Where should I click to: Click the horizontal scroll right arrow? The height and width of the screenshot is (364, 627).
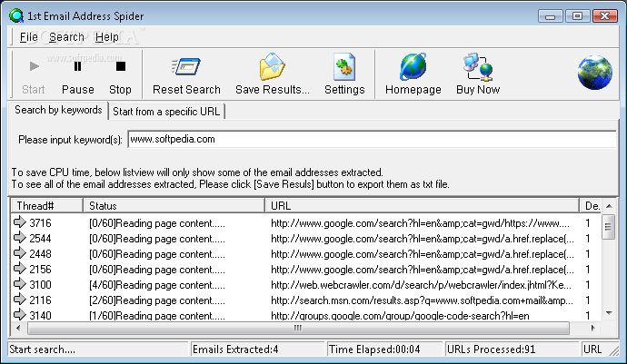pos(593,328)
